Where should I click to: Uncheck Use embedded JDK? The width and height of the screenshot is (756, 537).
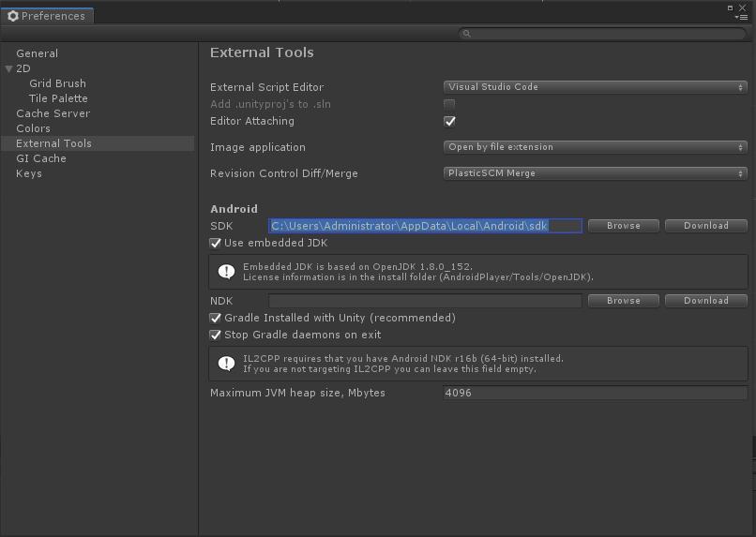[216, 243]
